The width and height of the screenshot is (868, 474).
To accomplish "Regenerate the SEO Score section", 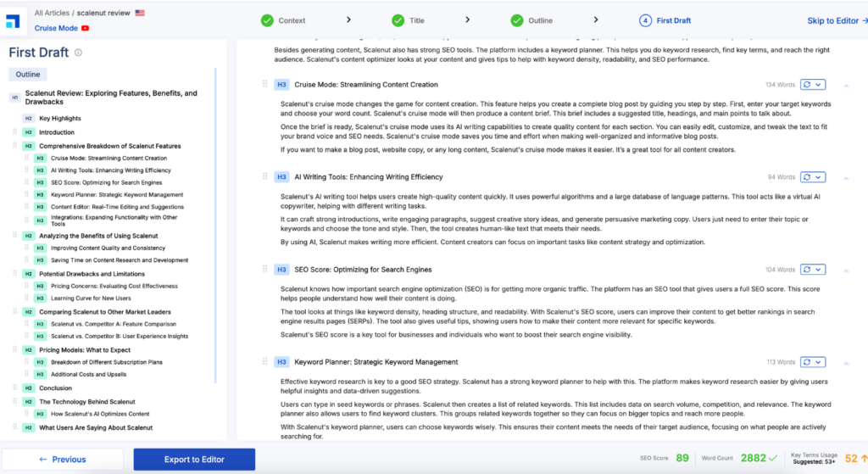I will [807, 270].
